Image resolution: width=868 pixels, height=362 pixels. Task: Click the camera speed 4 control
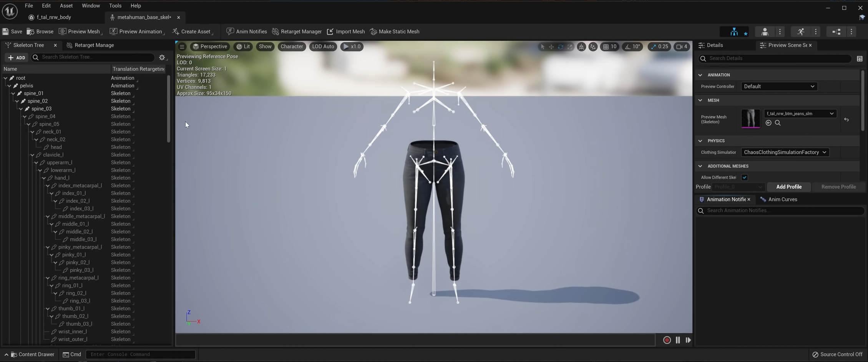(x=682, y=46)
